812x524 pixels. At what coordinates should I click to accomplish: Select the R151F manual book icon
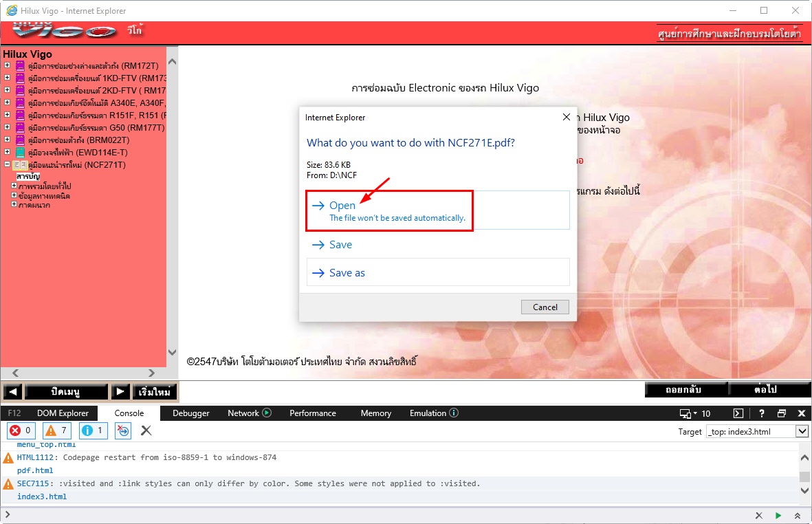click(20, 116)
